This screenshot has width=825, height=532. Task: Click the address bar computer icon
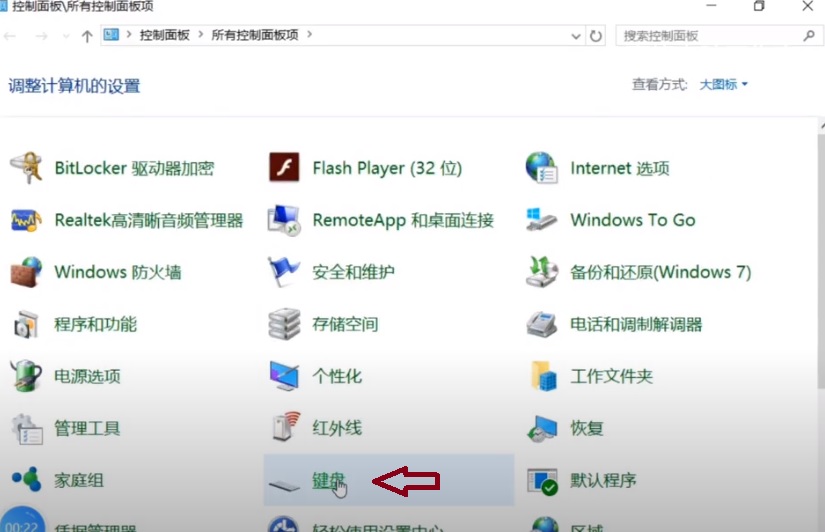tap(111, 35)
